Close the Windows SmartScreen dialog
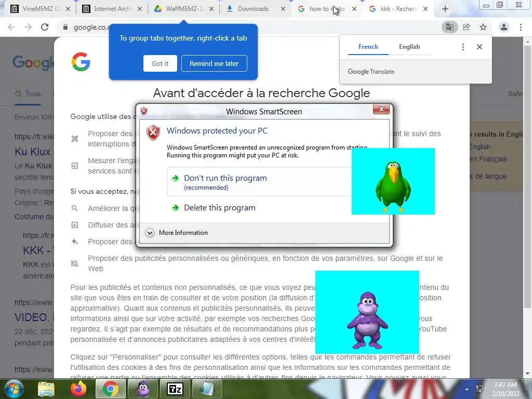This screenshot has height=399, width=532. point(381,109)
